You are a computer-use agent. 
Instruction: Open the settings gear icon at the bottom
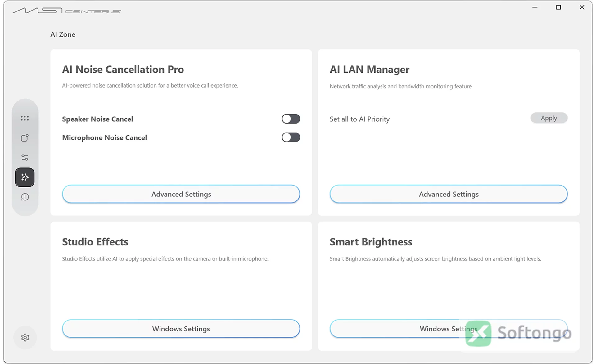(25, 337)
